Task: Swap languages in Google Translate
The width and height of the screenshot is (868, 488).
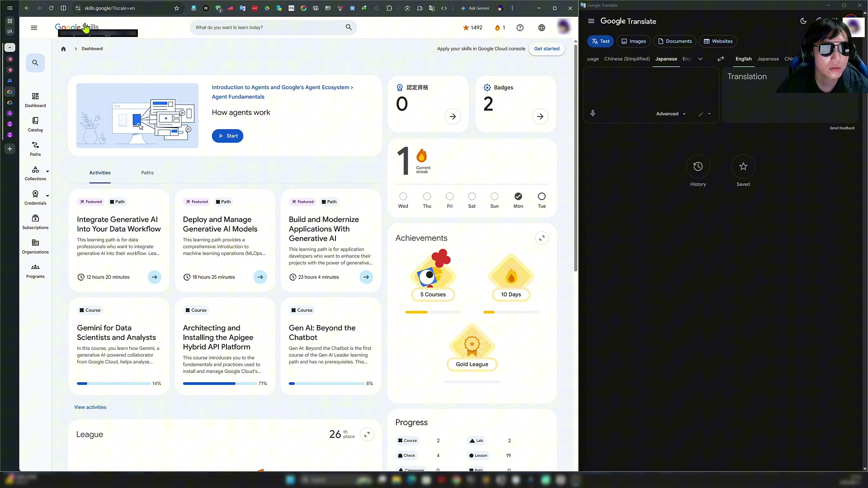Action: coord(721,59)
